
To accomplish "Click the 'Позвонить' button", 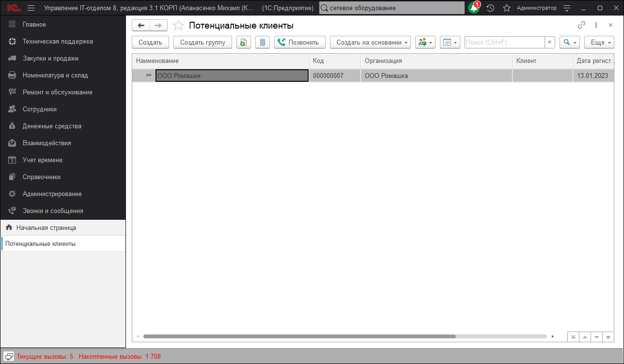I will [x=299, y=42].
